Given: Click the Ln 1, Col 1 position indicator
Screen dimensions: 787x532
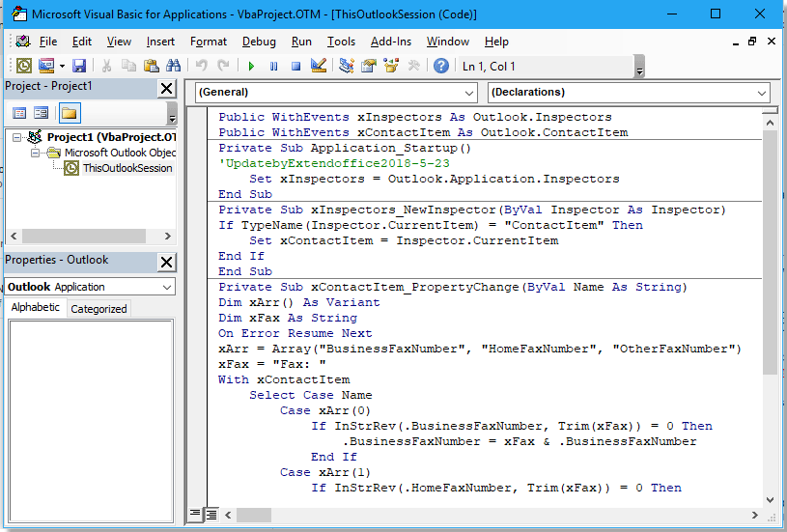Looking at the screenshot, I should coord(489,67).
